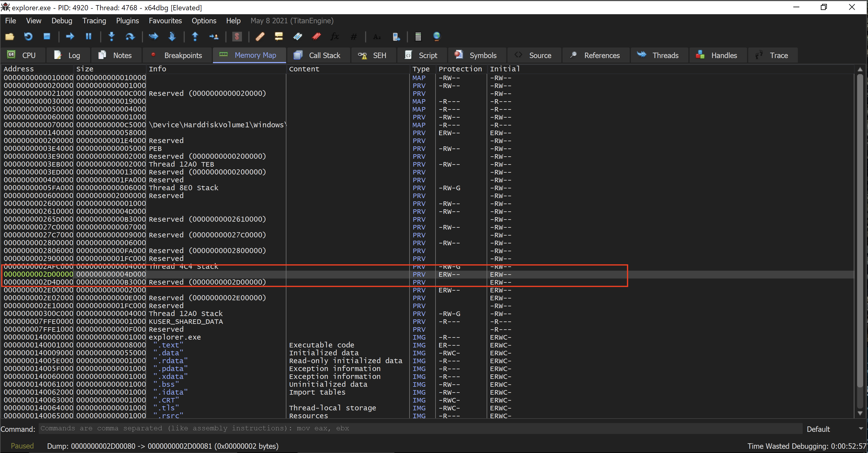Open the Debug menu
868x453 pixels.
pyautogui.click(x=62, y=21)
